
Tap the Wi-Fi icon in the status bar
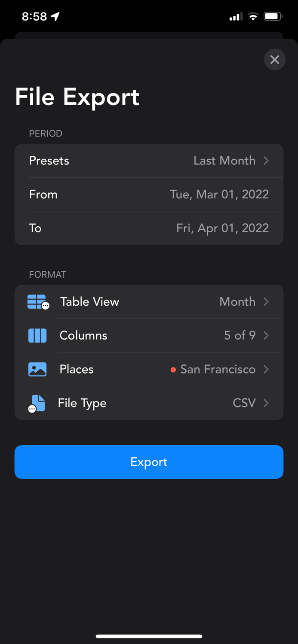[x=253, y=16]
